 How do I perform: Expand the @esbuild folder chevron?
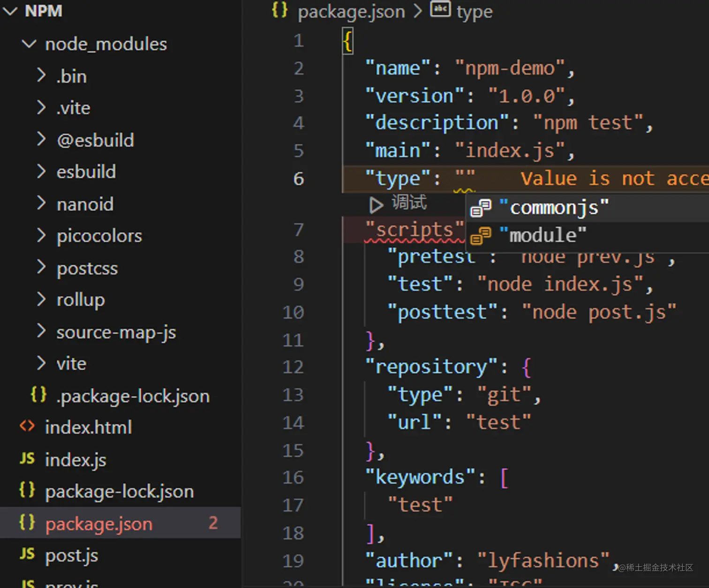coord(41,139)
